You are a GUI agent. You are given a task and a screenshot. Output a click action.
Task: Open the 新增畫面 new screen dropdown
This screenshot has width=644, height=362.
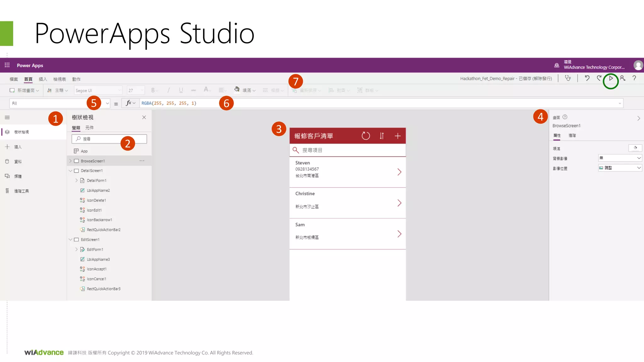24,90
